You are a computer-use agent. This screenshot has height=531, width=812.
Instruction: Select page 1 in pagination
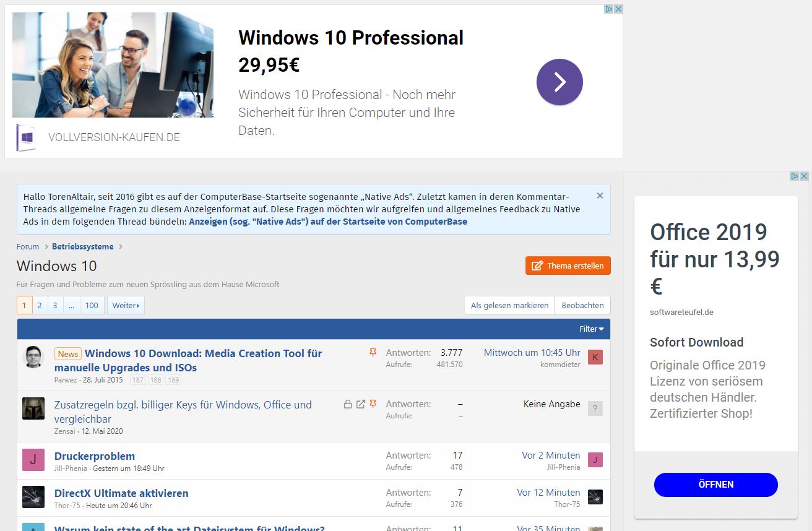coord(25,305)
